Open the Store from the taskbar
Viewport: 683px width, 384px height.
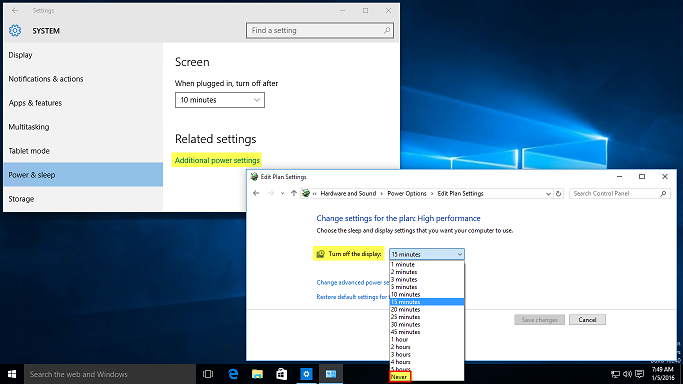(x=282, y=374)
